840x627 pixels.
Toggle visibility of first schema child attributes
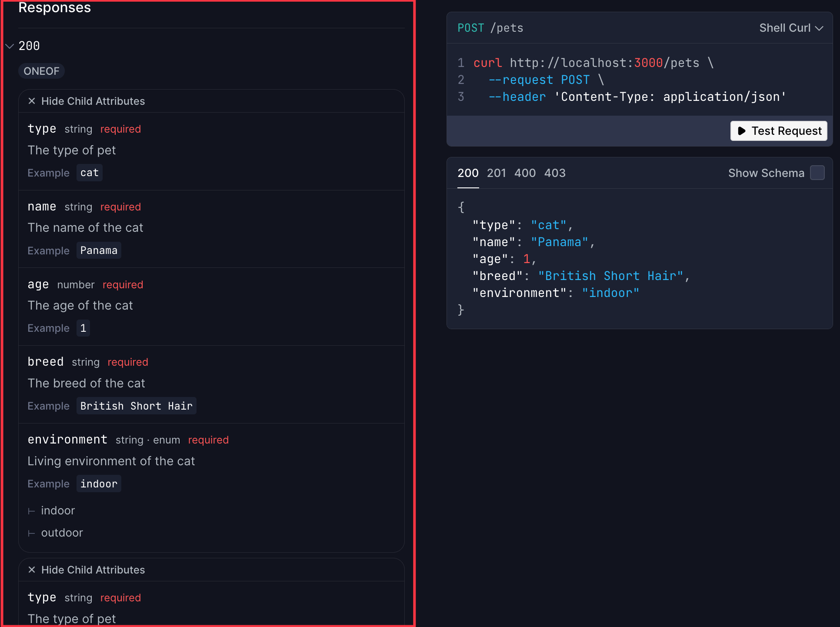[93, 101]
